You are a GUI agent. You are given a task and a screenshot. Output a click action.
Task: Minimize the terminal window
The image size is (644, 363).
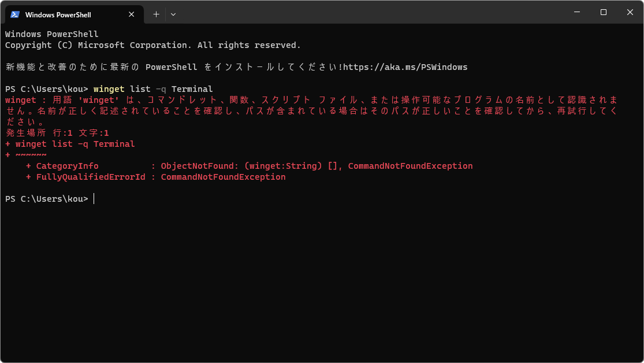[577, 12]
